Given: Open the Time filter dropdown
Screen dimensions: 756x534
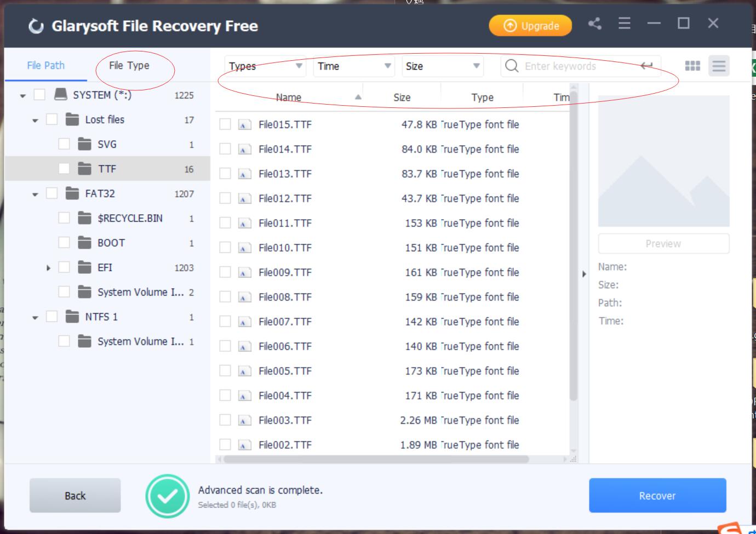Looking at the screenshot, I should click(354, 66).
